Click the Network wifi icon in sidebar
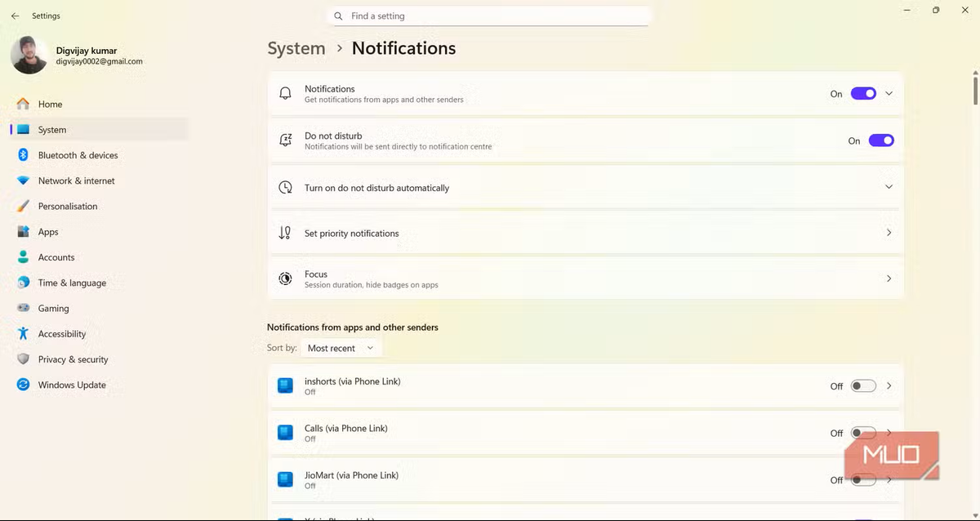 (23, 180)
